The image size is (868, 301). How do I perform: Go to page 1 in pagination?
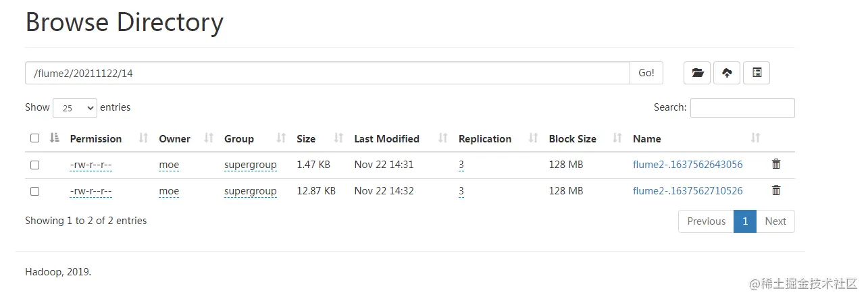[x=744, y=221]
